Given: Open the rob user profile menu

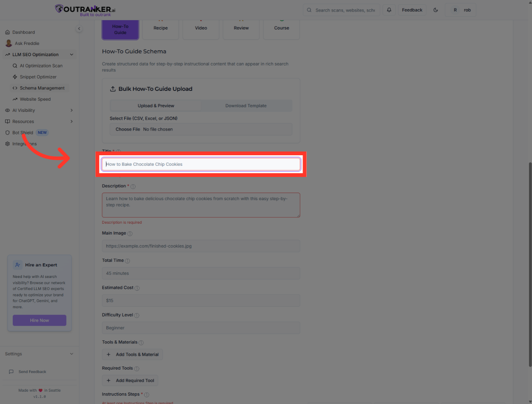Looking at the screenshot, I should pos(461,10).
